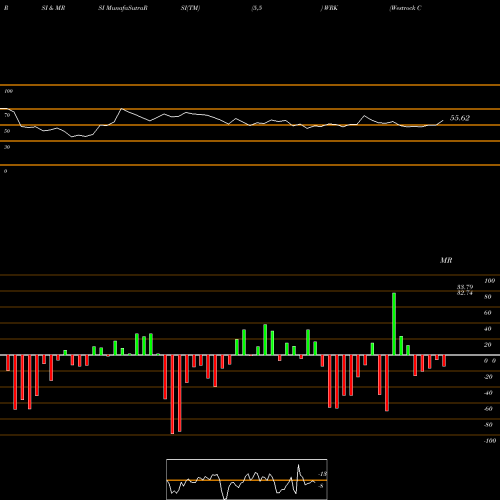The height and width of the screenshot is (500, 500).
Task: Click the -40 label on MR right axis
Action: 488,393
